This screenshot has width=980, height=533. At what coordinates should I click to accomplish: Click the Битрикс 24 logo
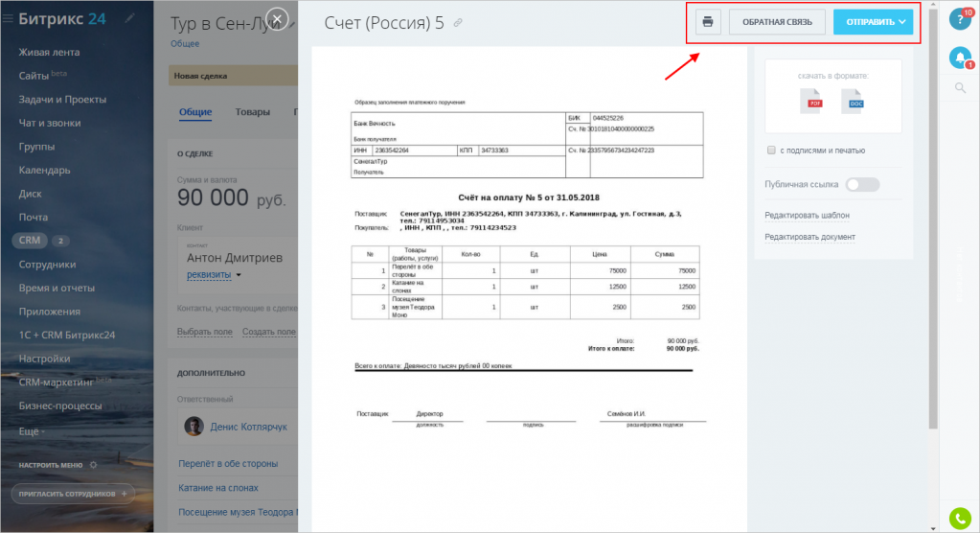[62, 19]
